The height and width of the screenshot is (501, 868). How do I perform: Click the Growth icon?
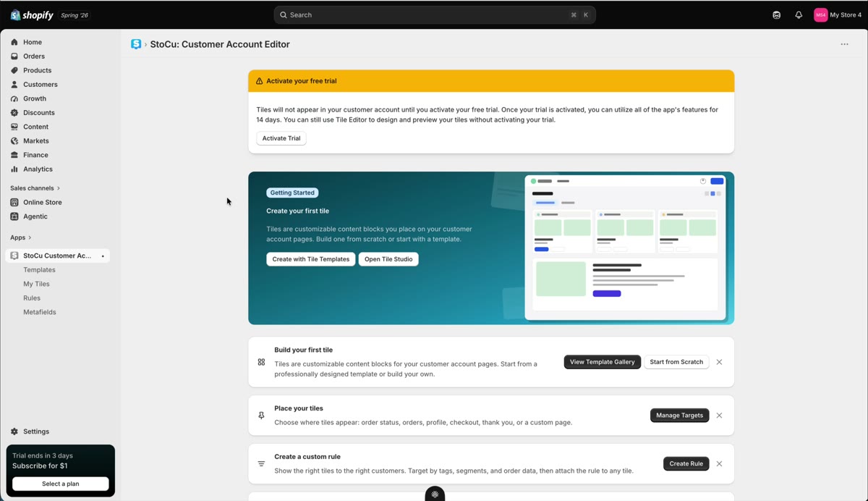tap(14, 98)
